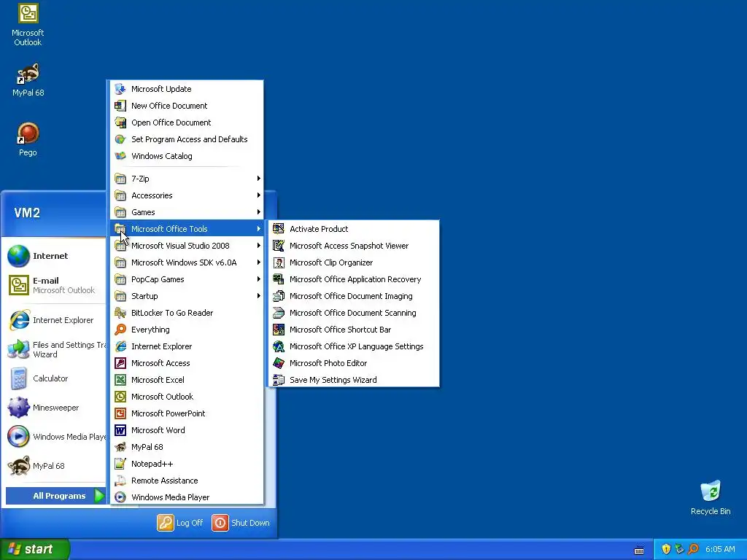This screenshot has height=560, width=747.
Task: Click the Activate Product icon
Action: click(x=279, y=229)
